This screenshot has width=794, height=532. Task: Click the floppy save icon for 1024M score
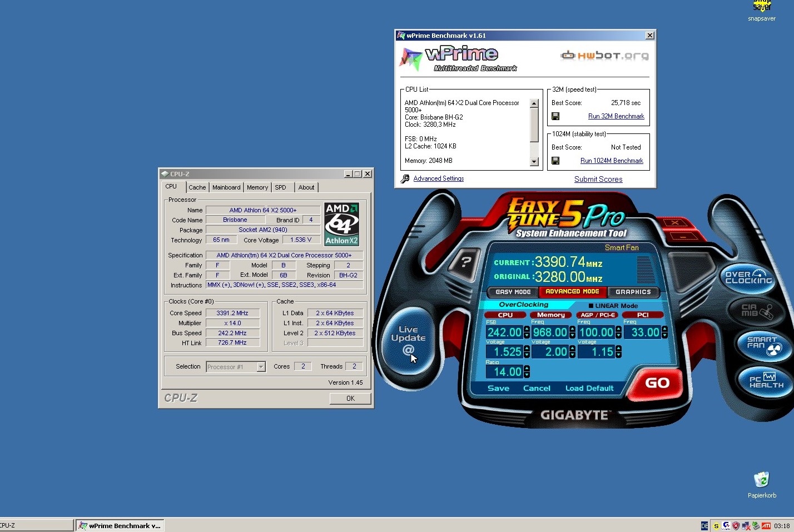click(x=555, y=161)
